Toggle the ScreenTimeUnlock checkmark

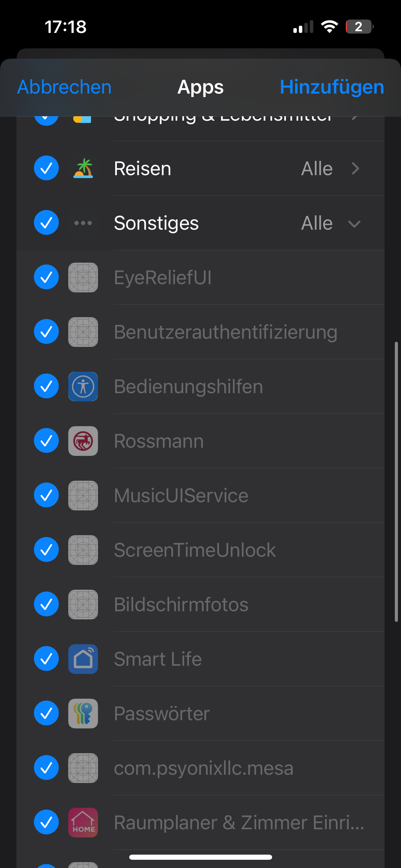coord(46,550)
